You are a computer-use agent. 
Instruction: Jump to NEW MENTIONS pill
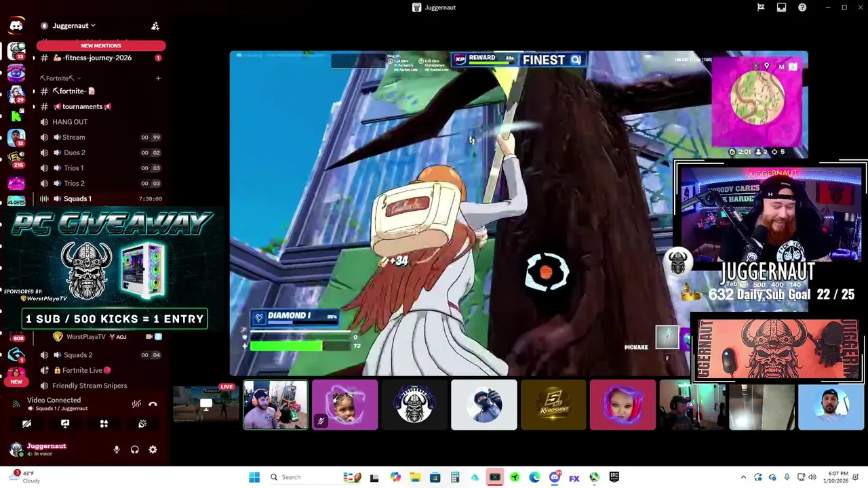[101, 45]
